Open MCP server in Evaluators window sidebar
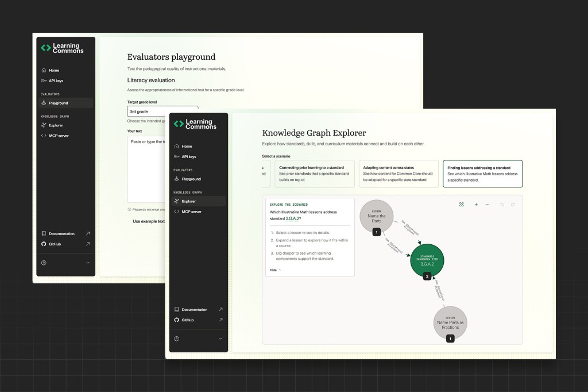The image size is (588, 392). click(65, 136)
